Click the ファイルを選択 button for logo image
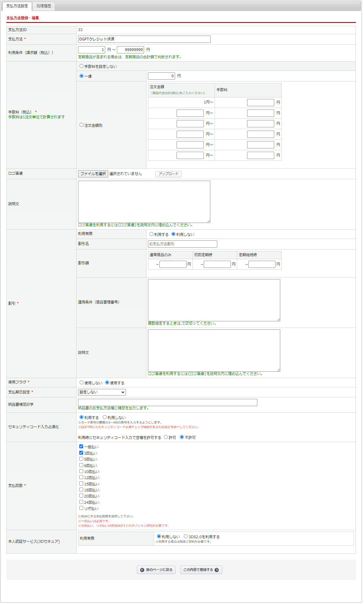 tap(93, 174)
